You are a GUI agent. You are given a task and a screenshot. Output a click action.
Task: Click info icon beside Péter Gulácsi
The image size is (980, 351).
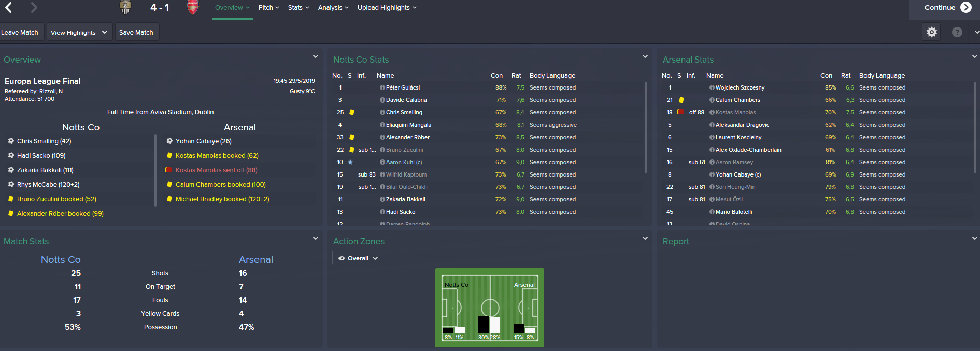pyautogui.click(x=382, y=88)
